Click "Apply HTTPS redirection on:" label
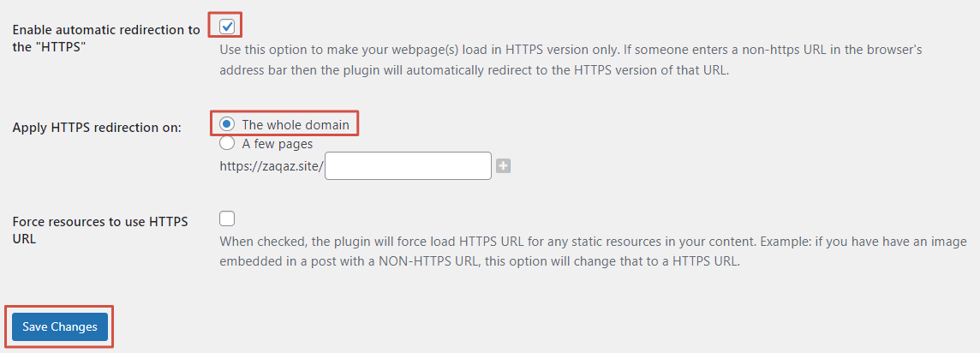980x353 pixels. point(97,128)
